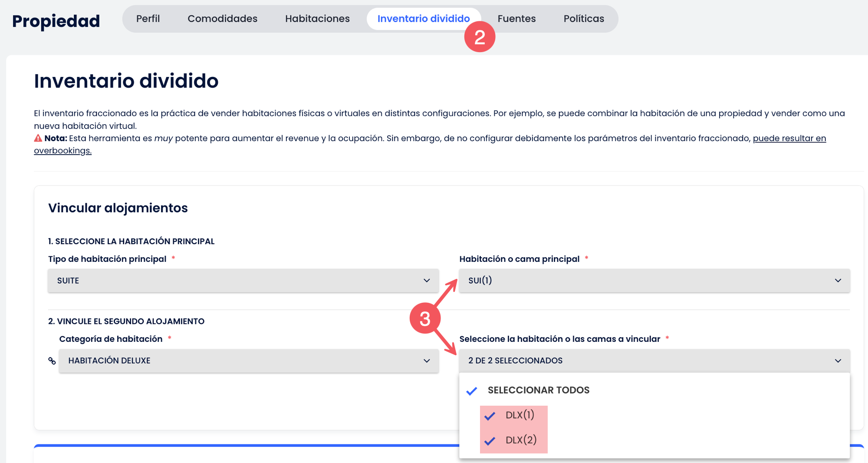868x463 pixels.
Task: Open the Comodidades tab
Action: click(x=222, y=19)
